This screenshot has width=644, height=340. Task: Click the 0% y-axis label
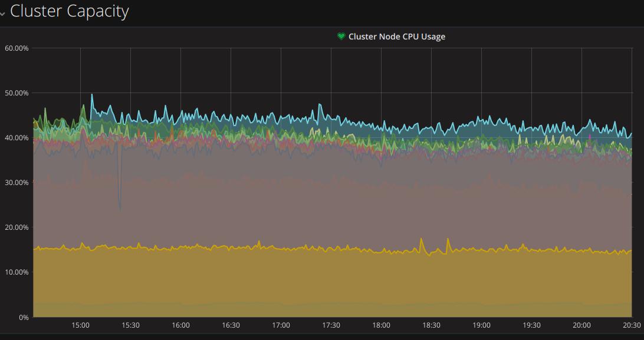coord(24,317)
